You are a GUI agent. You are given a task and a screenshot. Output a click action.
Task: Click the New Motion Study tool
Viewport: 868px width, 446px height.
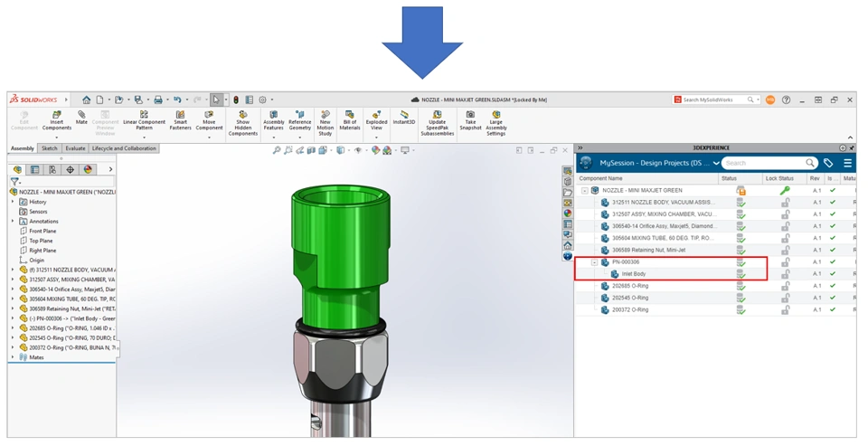(325, 123)
